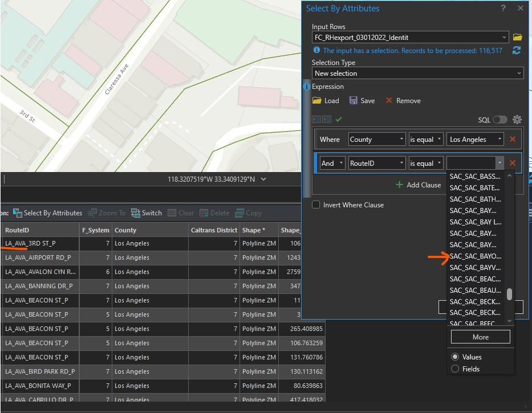Click the Add Clause button
This screenshot has height=413, width=532.
pos(419,185)
